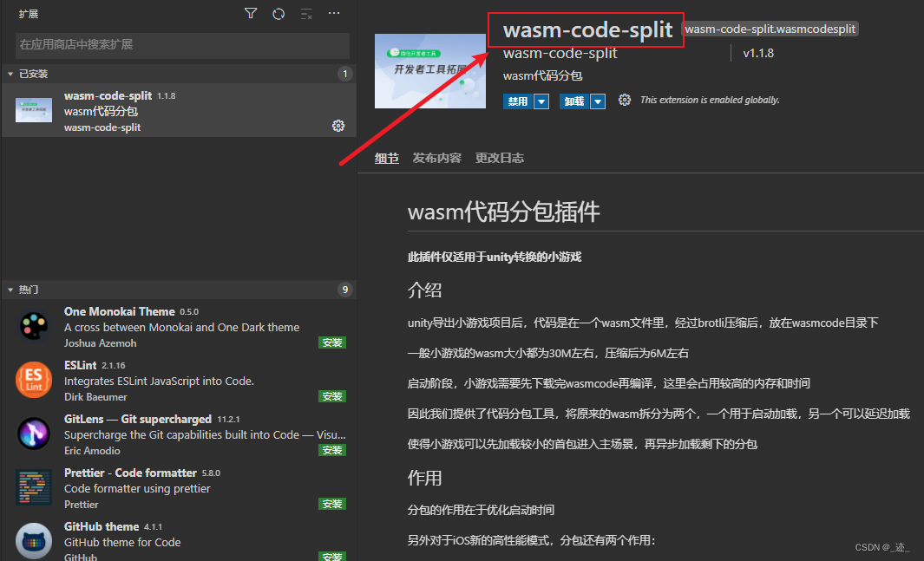The height and width of the screenshot is (561, 924).
Task: Click the wasm-code-split publisher name
Action: [560, 53]
